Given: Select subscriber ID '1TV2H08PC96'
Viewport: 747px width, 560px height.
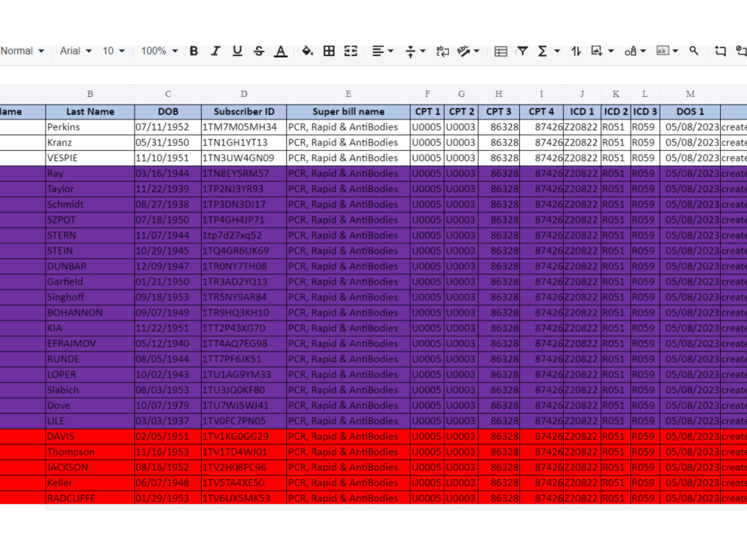Looking at the screenshot, I should (244, 467).
